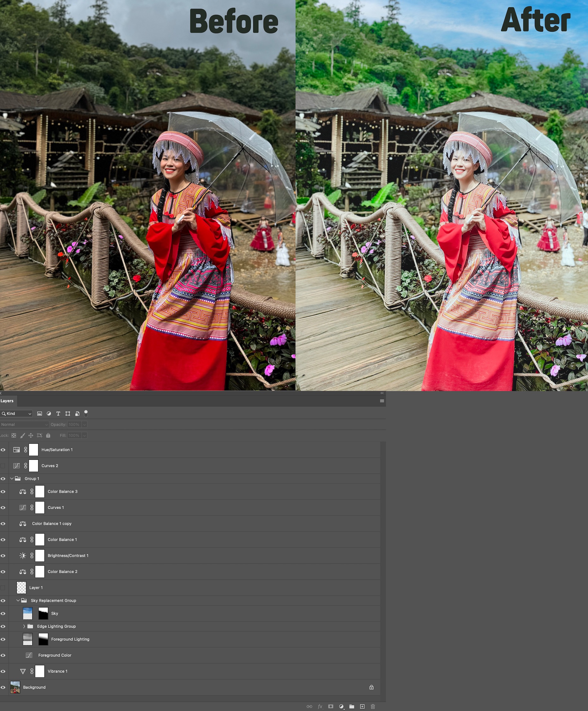Select Foreground Color layer
The width and height of the screenshot is (588, 711).
(x=190, y=655)
